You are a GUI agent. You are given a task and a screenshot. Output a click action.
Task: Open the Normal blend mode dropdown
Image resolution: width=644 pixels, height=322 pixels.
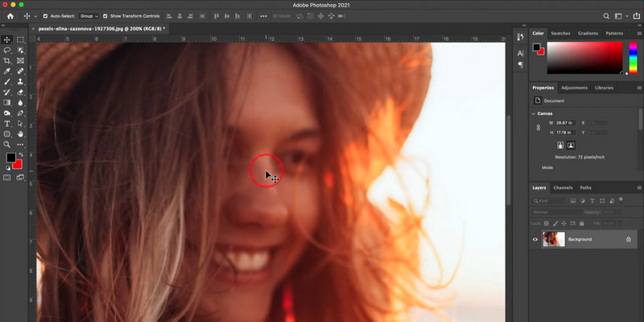[x=556, y=212]
